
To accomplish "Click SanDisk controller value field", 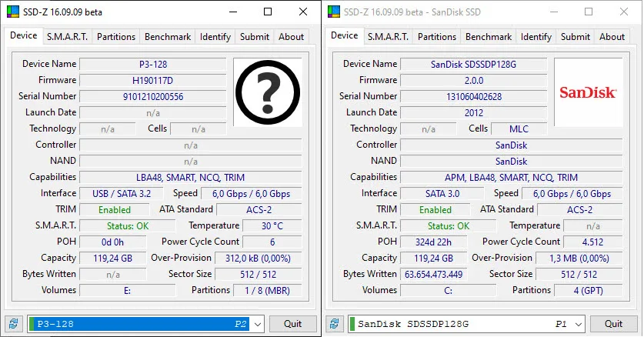I will pyautogui.click(x=512, y=145).
